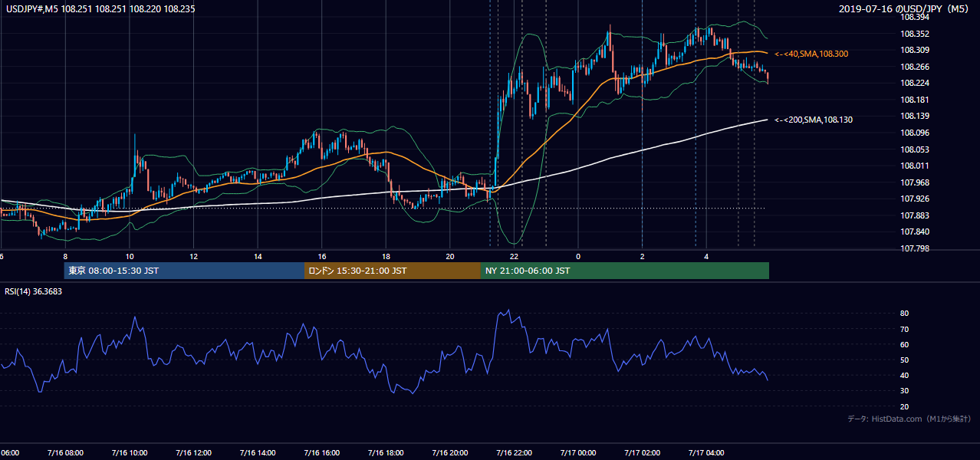Click the 7/16 08:00 date axis label
The width and height of the screenshot is (980, 460).
(x=65, y=452)
